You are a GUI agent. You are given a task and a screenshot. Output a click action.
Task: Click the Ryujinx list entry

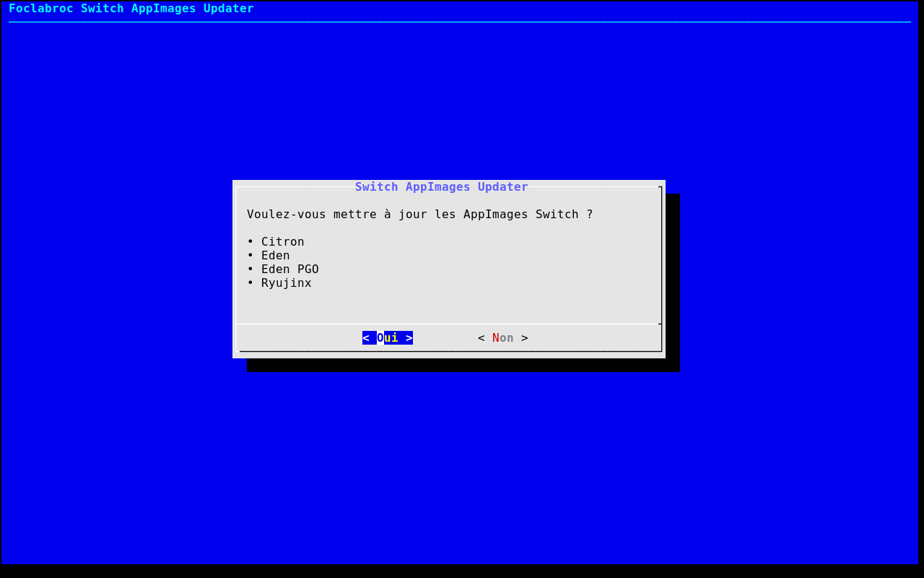[286, 283]
